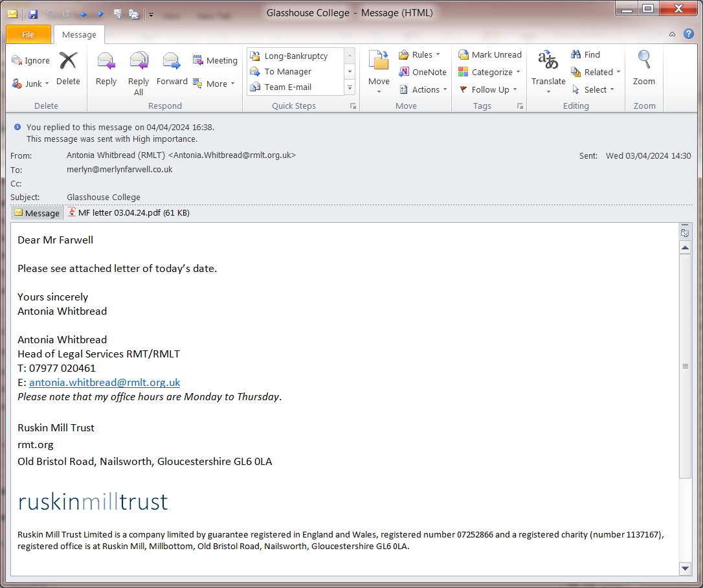Send message to OneNote

(x=423, y=73)
